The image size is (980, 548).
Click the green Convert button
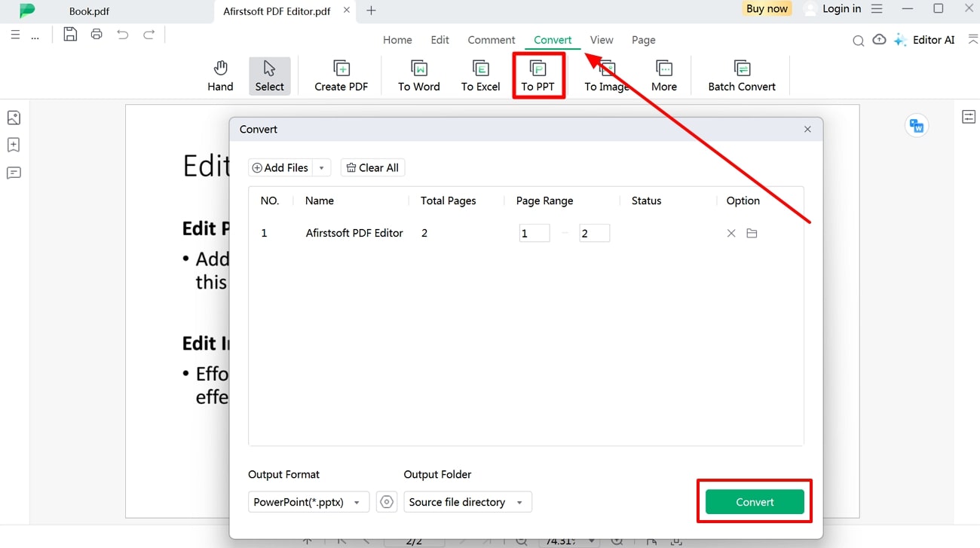pos(755,502)
